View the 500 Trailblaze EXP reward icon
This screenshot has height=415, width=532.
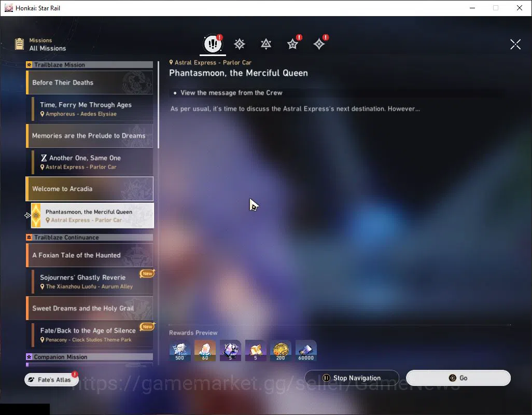[180, 351]
